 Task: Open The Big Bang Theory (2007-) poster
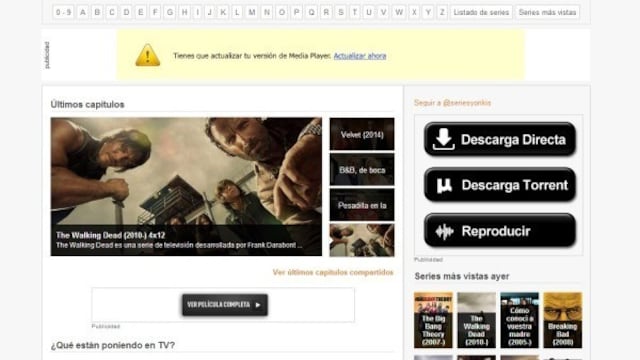pos(433,320)
